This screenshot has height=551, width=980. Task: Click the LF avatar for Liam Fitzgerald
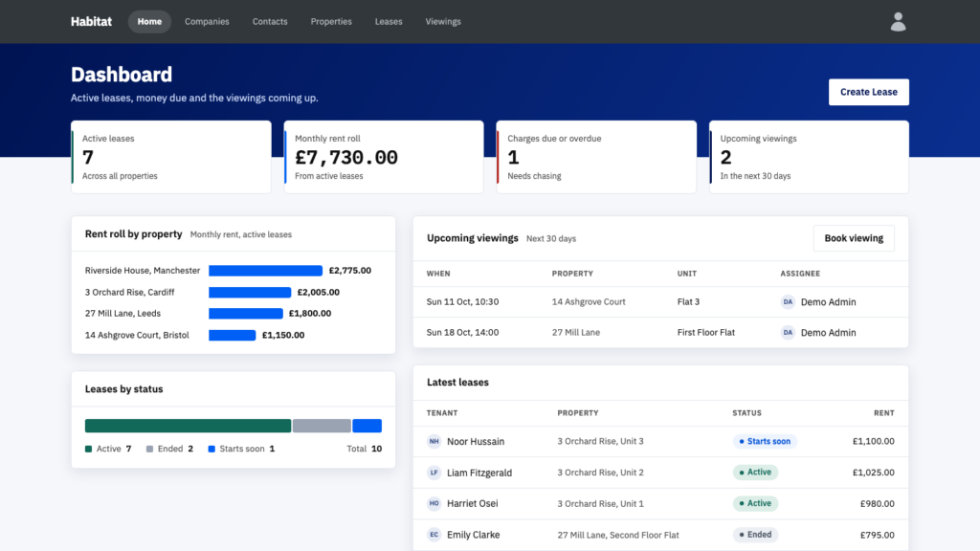click(x=434, y=473)
